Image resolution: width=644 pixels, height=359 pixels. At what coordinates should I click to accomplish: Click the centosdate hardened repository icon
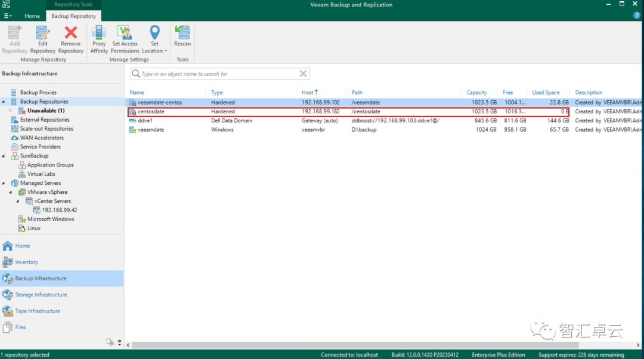point(132,112)
